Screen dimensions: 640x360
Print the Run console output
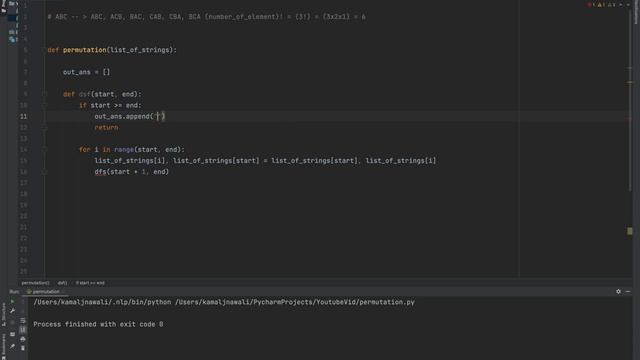coord(23,339)
